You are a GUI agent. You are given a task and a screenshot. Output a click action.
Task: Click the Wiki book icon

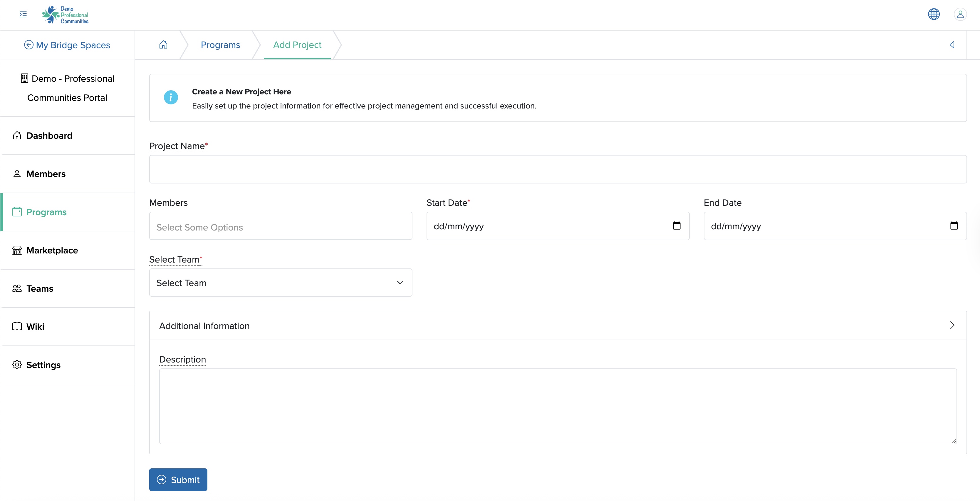pyautogui.click(x=17, y=326)
